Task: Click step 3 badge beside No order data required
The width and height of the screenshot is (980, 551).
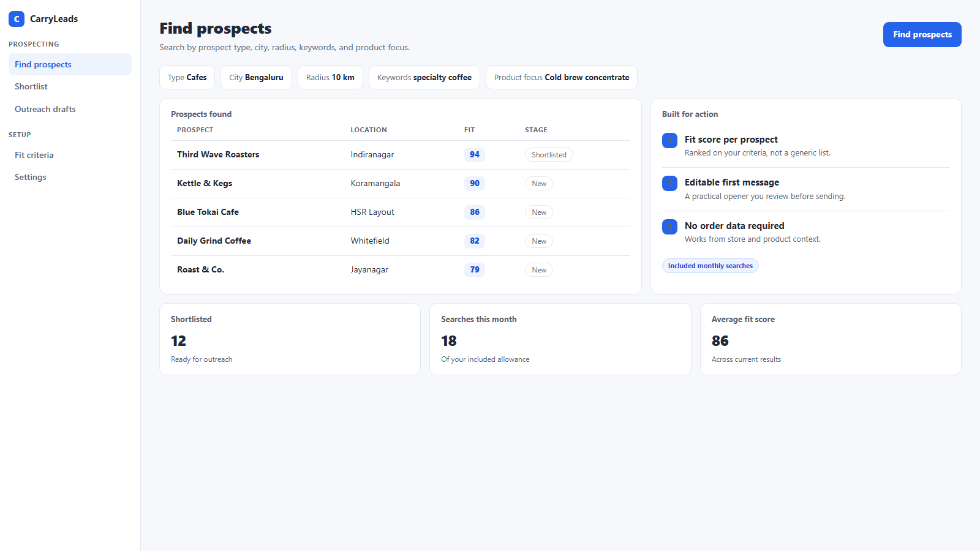Action: point(669,227)
